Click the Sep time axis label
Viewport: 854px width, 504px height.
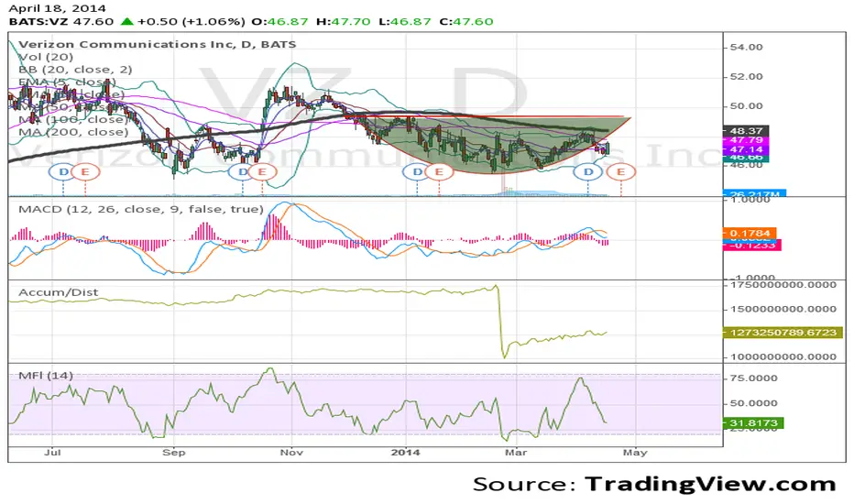tap(174, 453)
